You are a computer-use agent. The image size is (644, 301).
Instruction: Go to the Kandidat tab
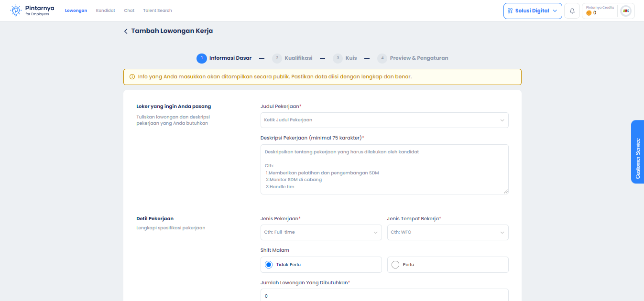point(105,11)
